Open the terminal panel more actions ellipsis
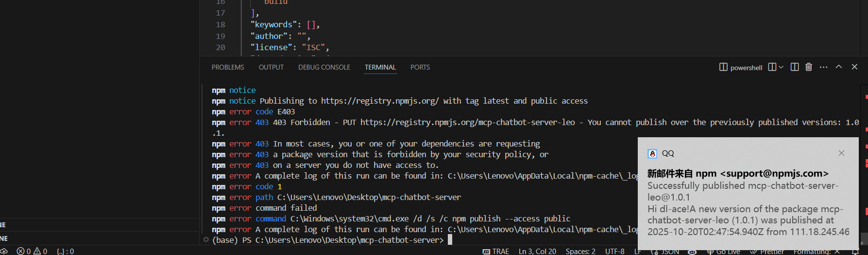This screenshot has width=868, height=255. [823, 67]
